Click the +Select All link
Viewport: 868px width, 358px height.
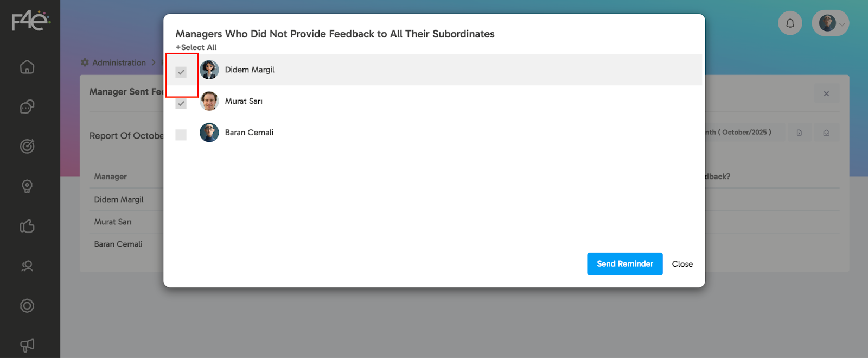[x=196, y=47]
